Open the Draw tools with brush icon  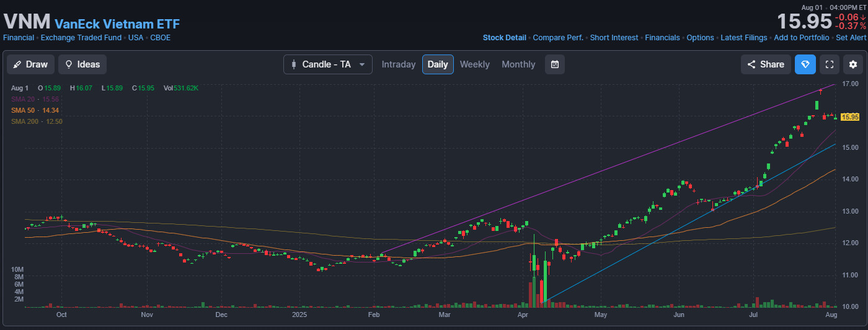point(30,64)
